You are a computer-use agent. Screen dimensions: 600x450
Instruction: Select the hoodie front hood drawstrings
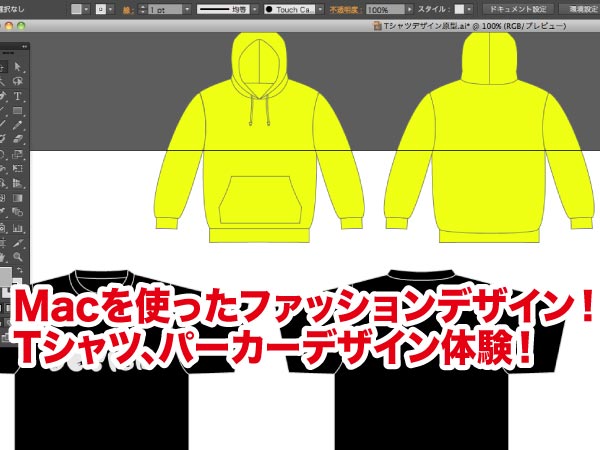pyautogui.click(x=259, y=110)
